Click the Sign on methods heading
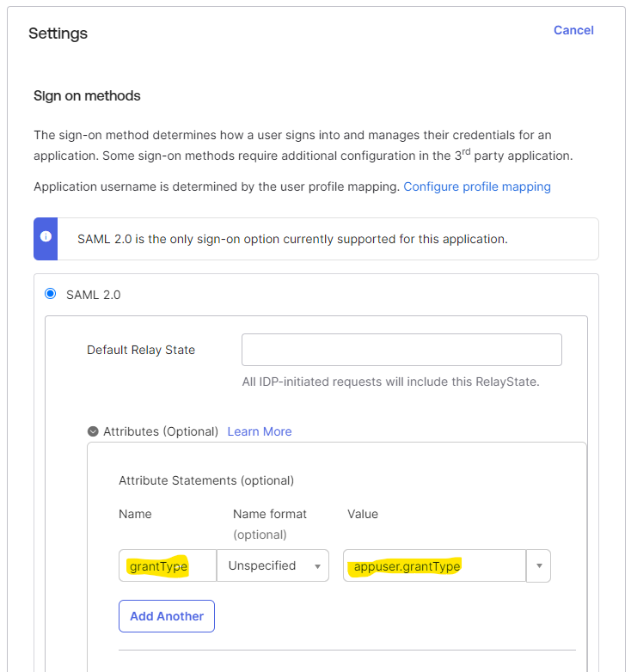 tap(87, 95)
